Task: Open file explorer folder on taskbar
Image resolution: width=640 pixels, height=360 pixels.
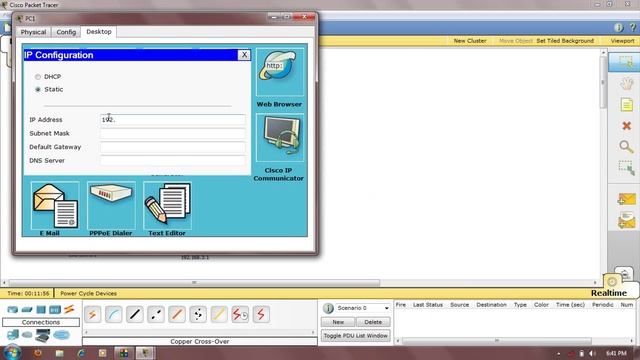Action: [60, 353]
